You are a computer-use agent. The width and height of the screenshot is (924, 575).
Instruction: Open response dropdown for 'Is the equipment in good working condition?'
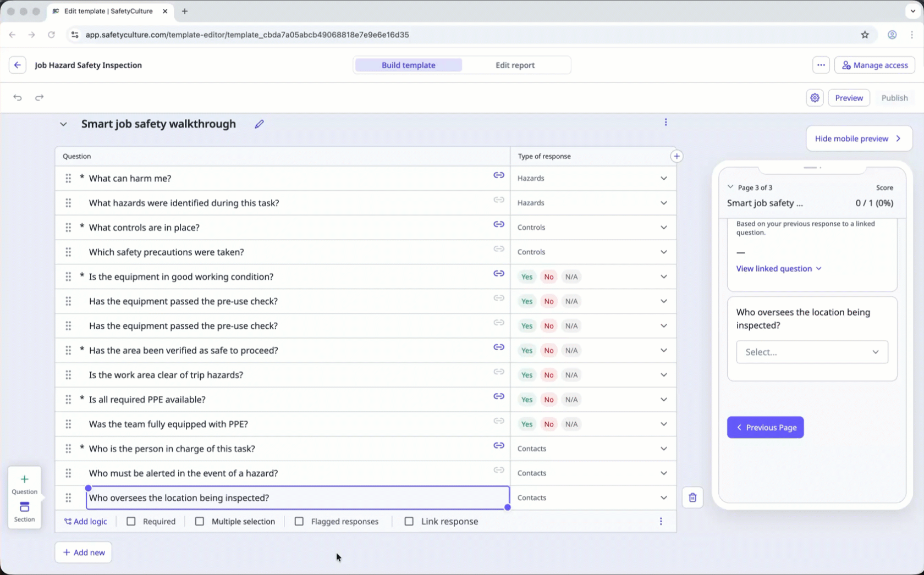(663, 277)
